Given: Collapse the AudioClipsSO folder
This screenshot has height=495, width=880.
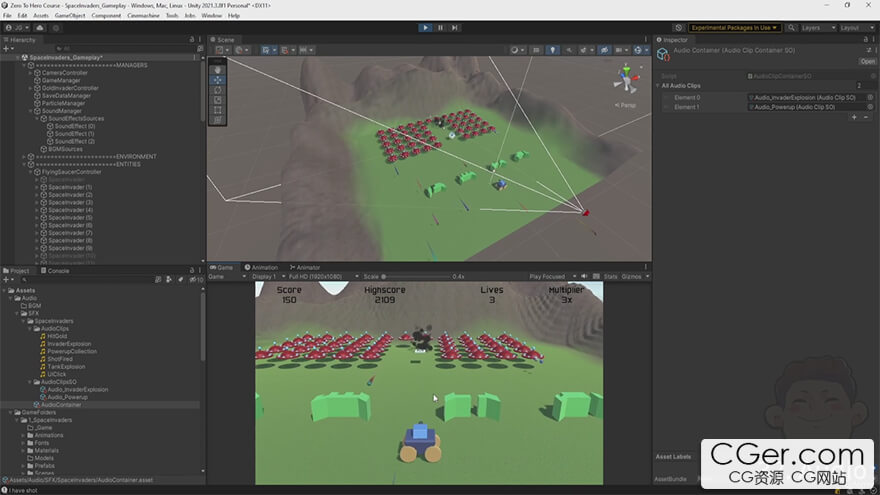Looking at the screenshot, I should [30, 382].
